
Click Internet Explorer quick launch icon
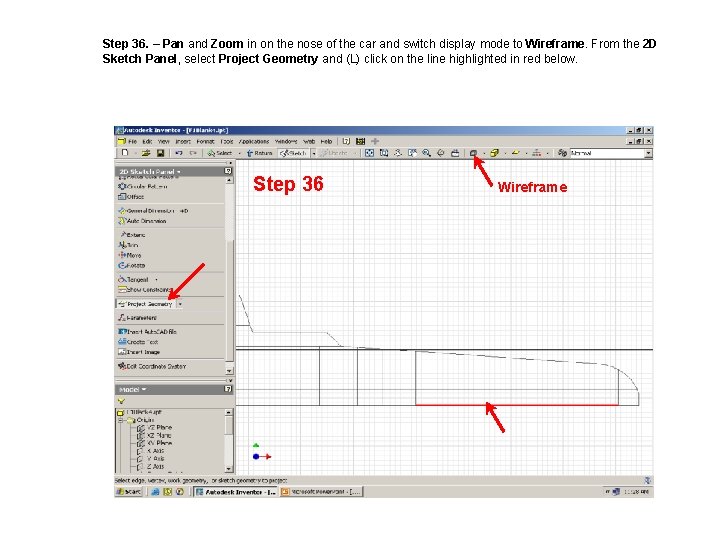[156, 491]
